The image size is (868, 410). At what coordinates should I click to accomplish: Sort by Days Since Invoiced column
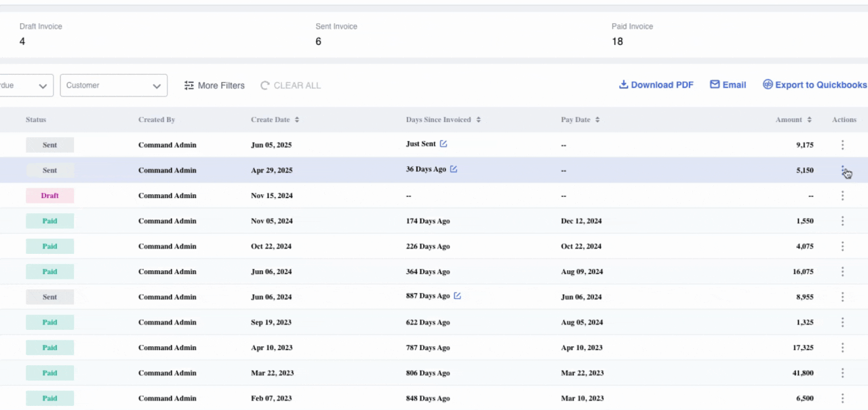click(478, 120)
